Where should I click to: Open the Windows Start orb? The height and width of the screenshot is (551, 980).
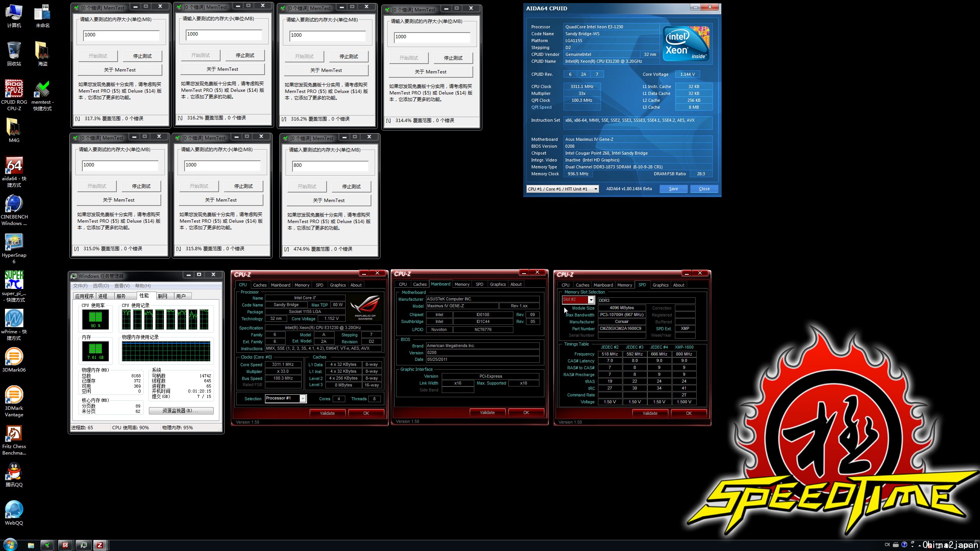coord(10,545)
